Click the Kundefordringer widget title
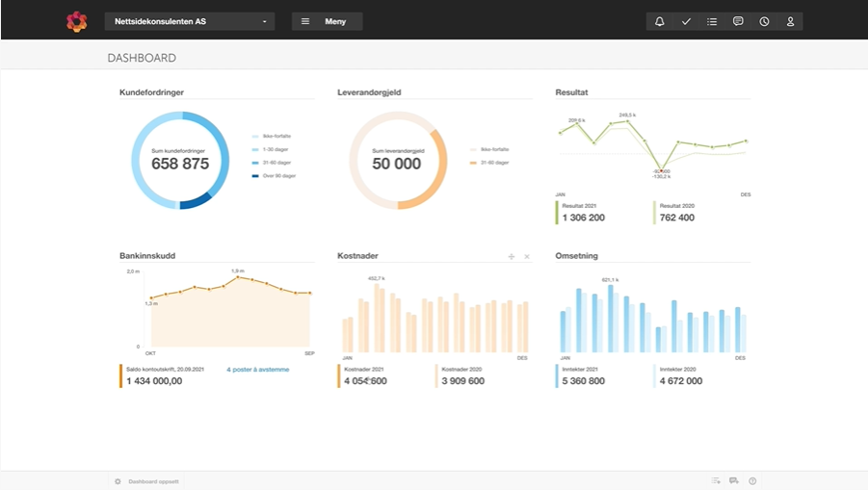The height and width of the screenshot is (490, 868). (x=151, y=92)
